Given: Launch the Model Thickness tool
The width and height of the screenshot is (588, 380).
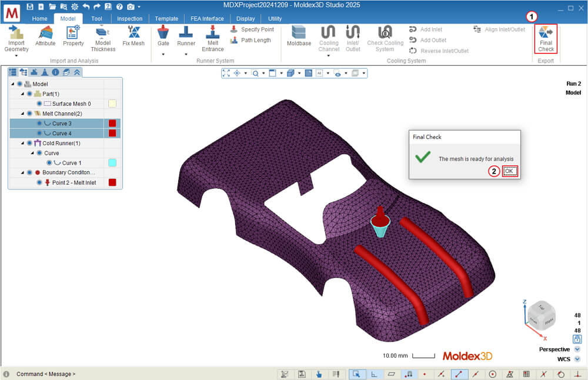Looking at the screenshot, I should 103,39.
